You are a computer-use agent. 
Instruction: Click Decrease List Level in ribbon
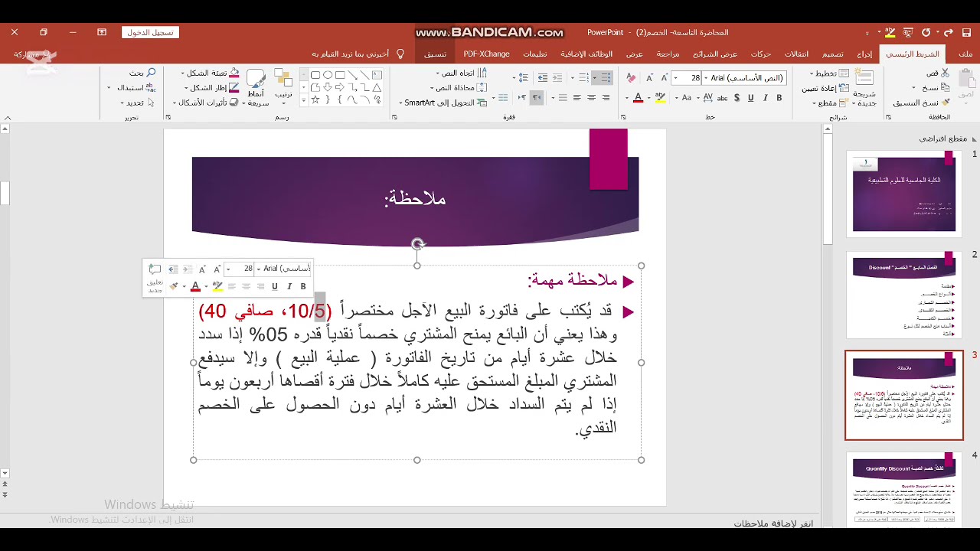coord(557,78)
